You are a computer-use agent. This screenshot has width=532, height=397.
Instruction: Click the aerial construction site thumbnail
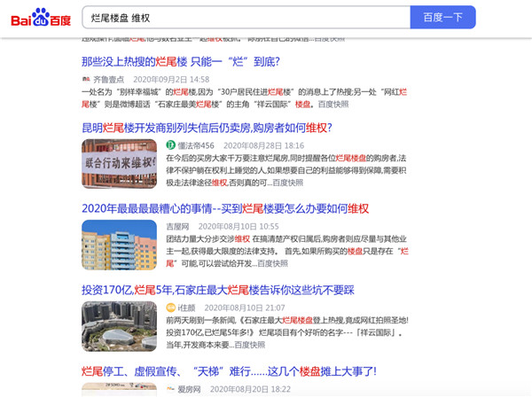click(x=119, y=326)
